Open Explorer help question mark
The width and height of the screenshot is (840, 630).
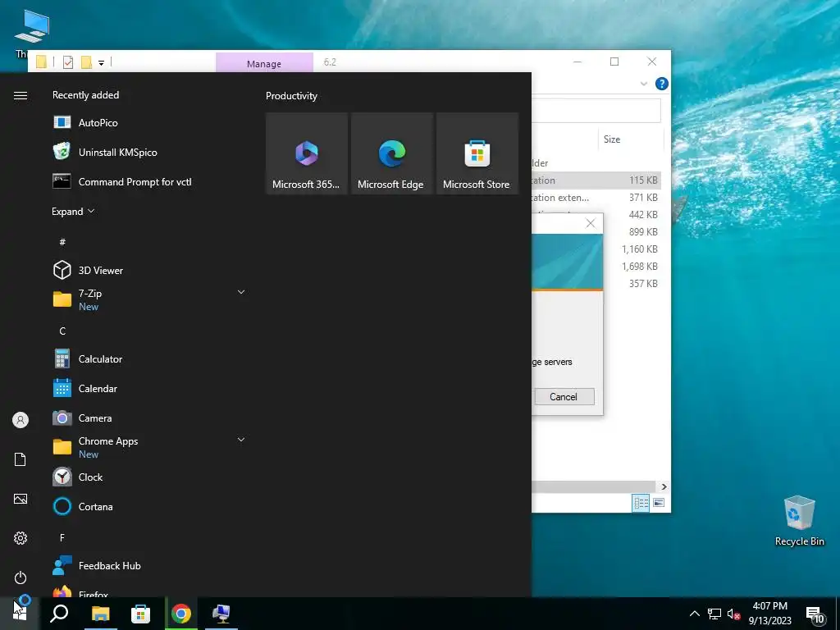point(662,84)
